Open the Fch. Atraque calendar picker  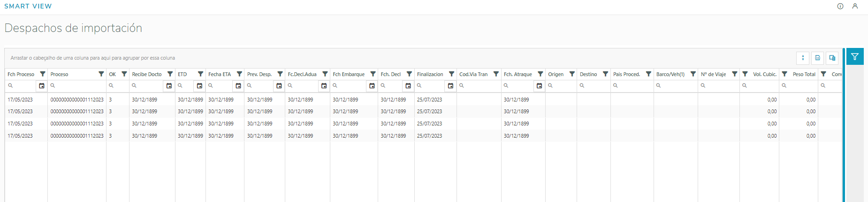(x=540, y=86)
